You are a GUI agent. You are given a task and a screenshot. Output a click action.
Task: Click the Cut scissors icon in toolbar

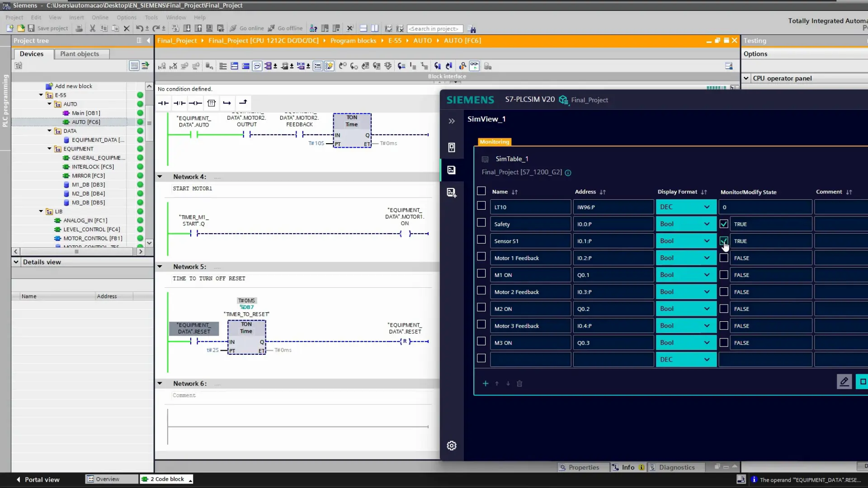click(92, 28)
